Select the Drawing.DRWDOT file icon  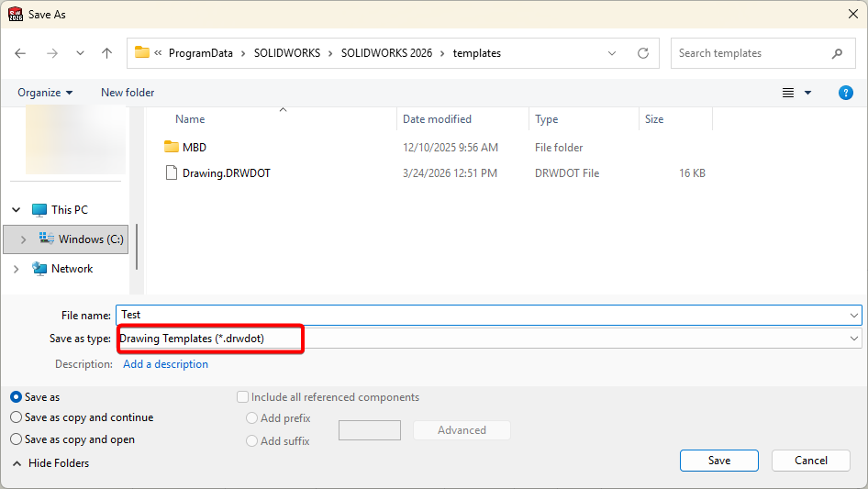[x=172, y=172]
